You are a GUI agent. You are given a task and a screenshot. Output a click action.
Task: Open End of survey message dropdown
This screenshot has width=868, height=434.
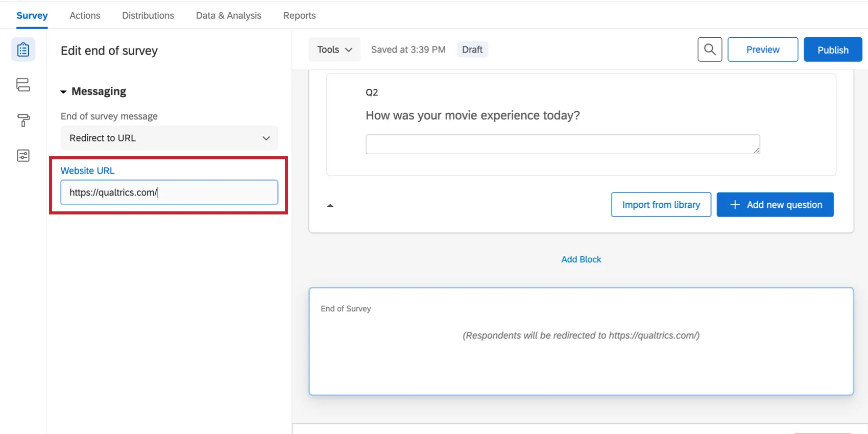tap(169, 138)
